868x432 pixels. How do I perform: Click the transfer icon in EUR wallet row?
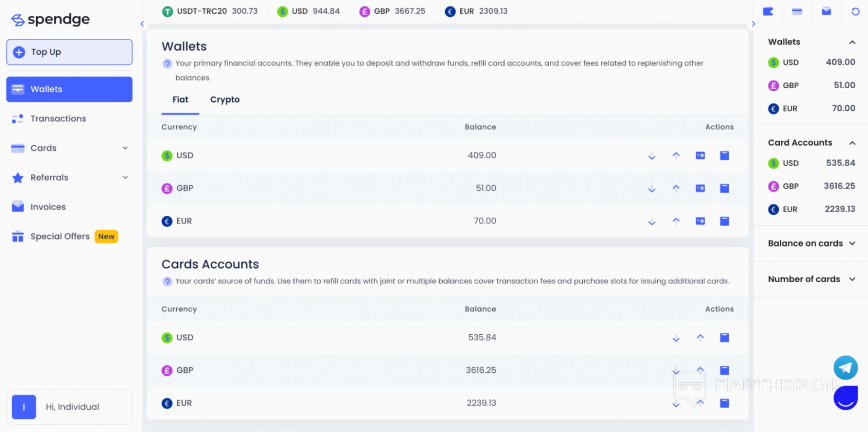pyautogui.click(x=700, y=221)
